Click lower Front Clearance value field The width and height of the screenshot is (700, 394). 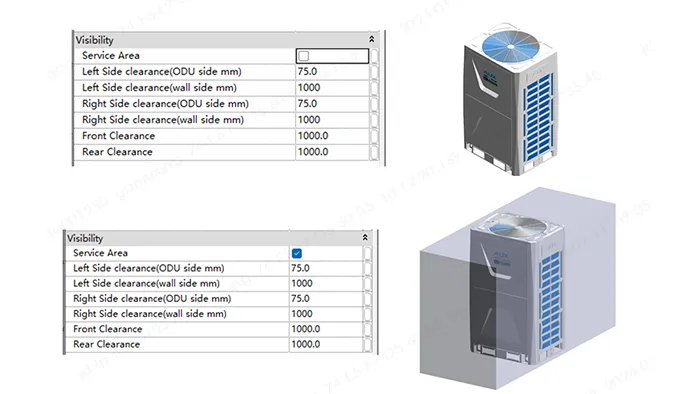click(x=326, y=329)
